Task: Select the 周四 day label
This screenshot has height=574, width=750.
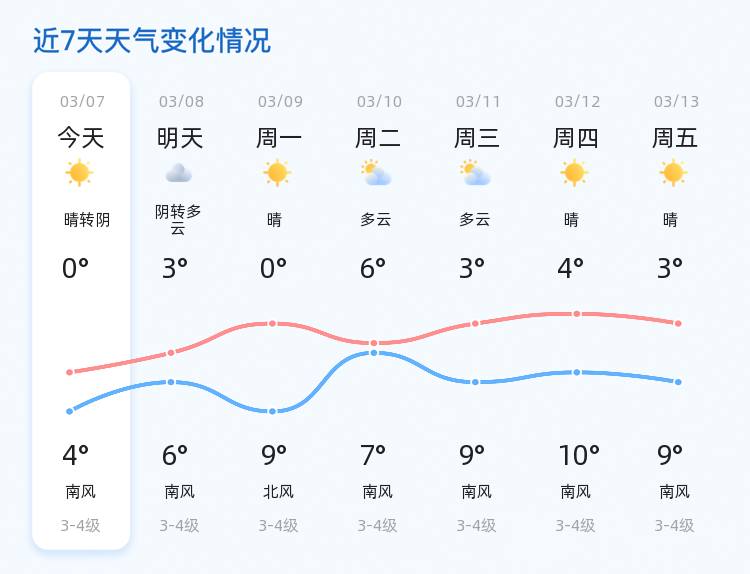Action: tap(576, 138)
